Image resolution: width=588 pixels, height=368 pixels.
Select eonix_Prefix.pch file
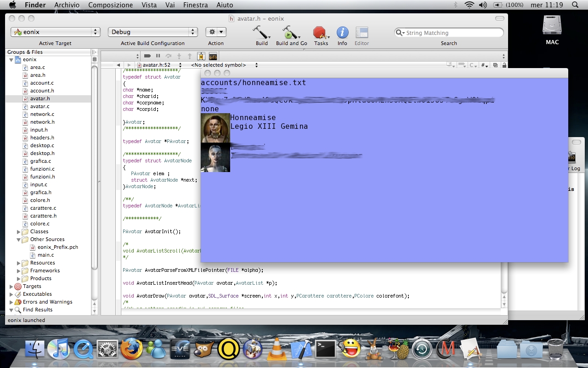click(57, 247)
